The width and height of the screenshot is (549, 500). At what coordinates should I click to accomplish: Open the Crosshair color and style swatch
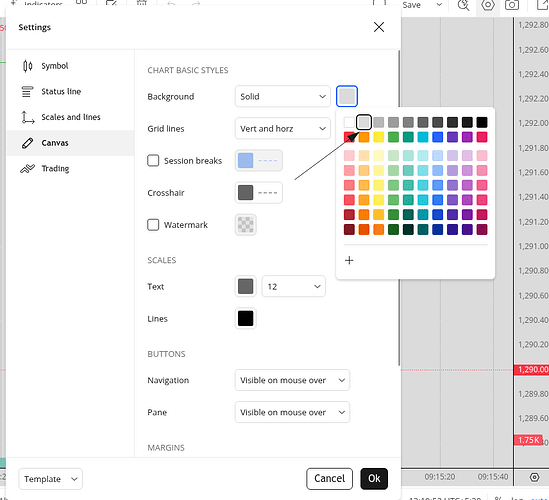click(x=259, y=193)
